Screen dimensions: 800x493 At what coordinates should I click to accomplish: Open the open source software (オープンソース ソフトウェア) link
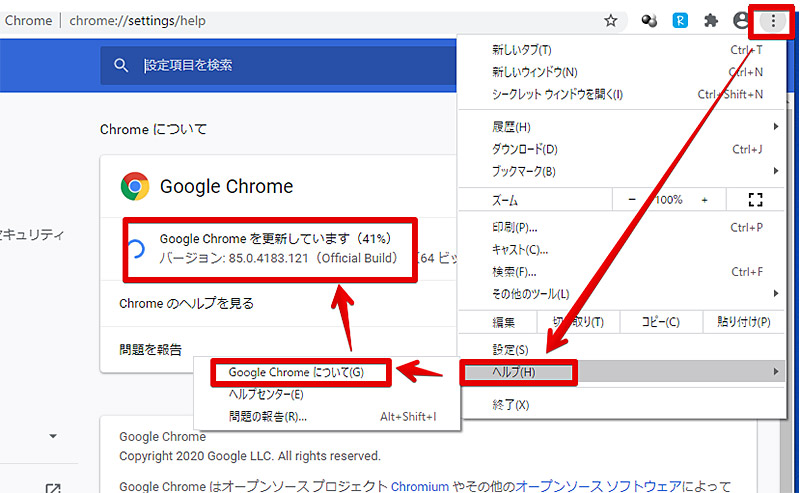coord(598,486)
